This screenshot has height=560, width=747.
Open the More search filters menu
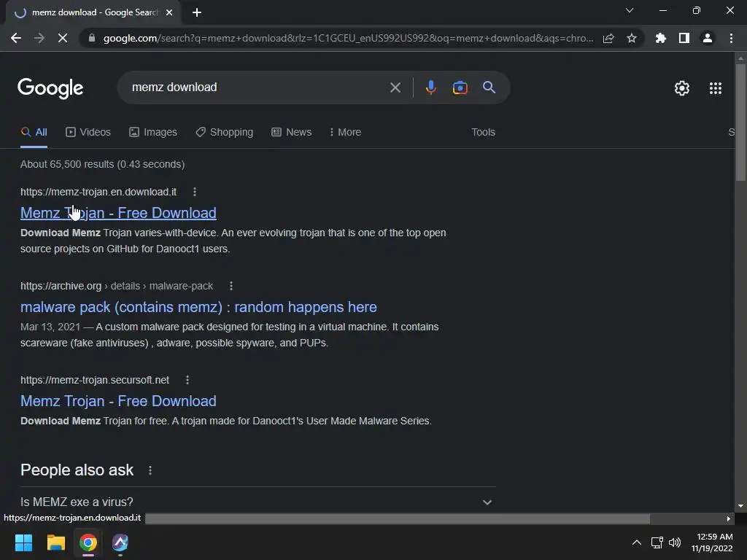(x=345, y=133)
